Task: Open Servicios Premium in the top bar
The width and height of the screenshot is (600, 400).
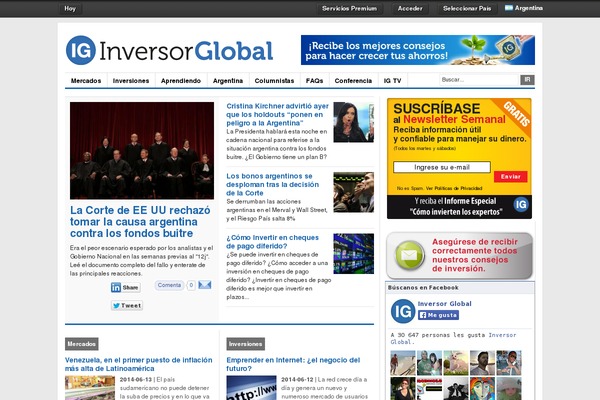Action: pos(349,8)
